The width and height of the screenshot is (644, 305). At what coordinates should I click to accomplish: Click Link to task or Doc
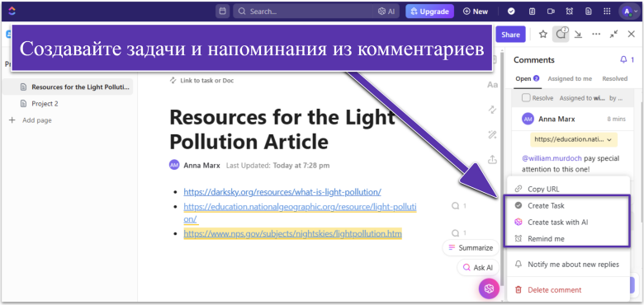pyautogui.click(x=201, y=81)
